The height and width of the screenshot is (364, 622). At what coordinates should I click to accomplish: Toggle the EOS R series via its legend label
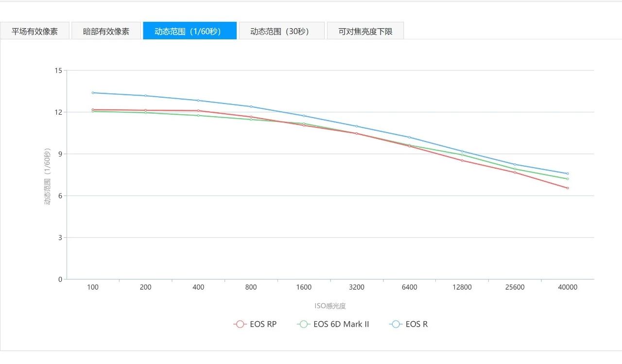416,324
